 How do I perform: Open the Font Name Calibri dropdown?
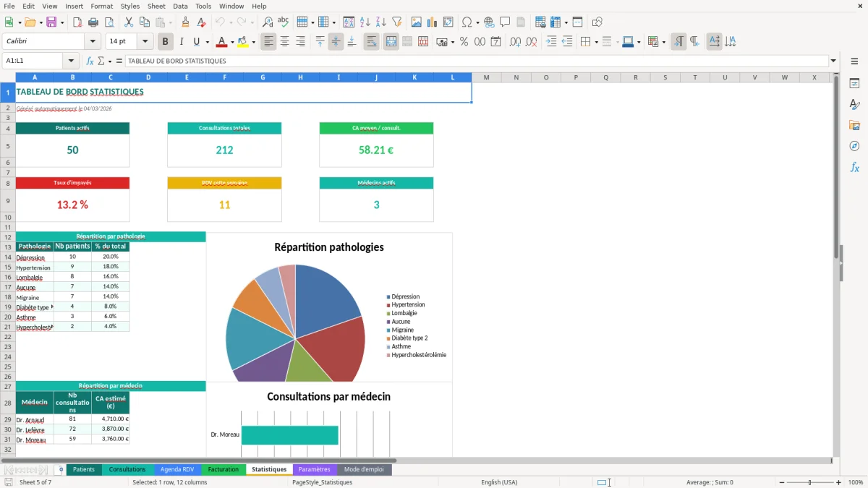pos(92,42)
